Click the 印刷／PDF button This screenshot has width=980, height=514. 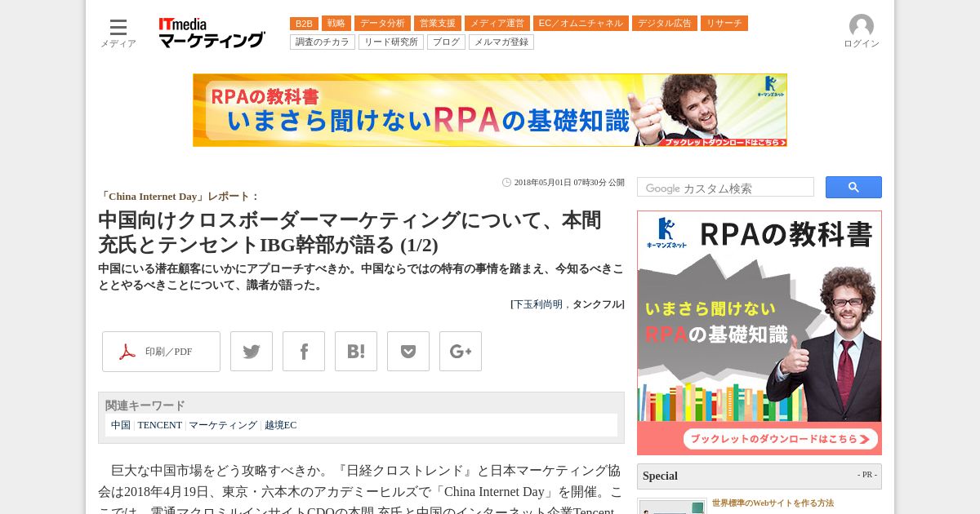[x=161, y=352]
